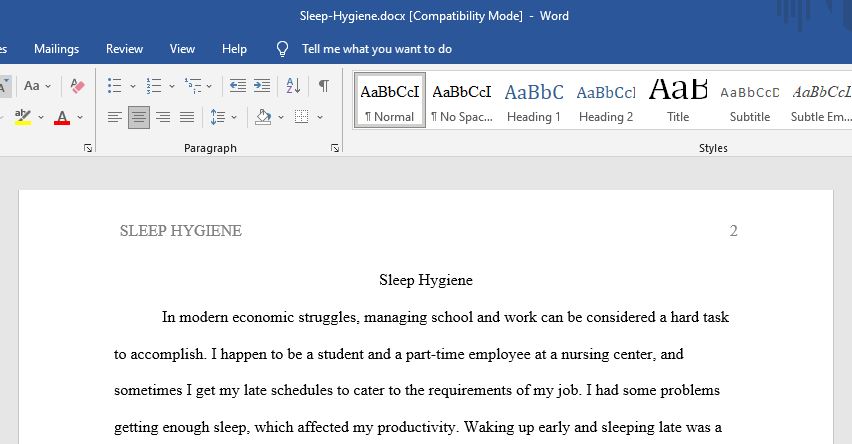The width and height of the screenshot is (852, 444).
Task: Apply the Subtitle style
Action: 750,101
